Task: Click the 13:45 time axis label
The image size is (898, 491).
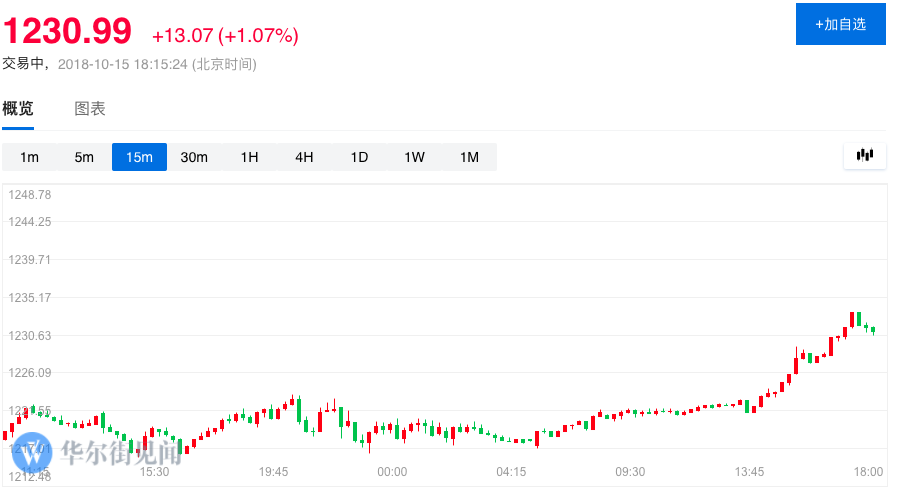Action: coord(749,472)
